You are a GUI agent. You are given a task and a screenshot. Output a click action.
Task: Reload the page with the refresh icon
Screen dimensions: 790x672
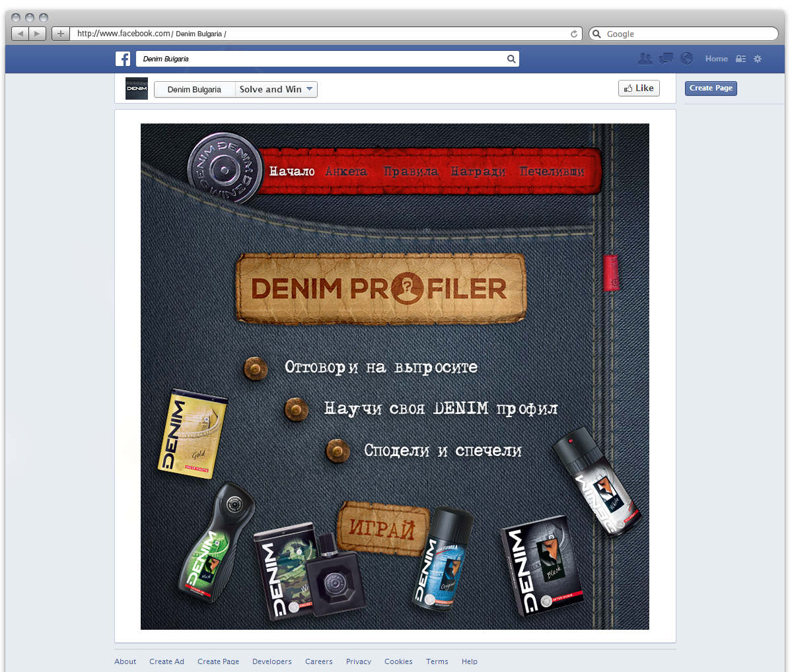pyautogui.click(x=574, y=34)
